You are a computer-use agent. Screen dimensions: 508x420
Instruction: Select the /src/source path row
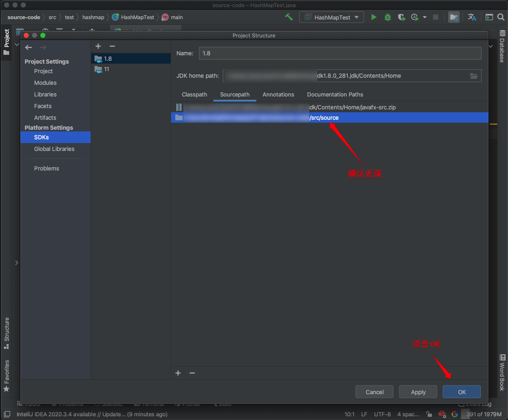330,118
